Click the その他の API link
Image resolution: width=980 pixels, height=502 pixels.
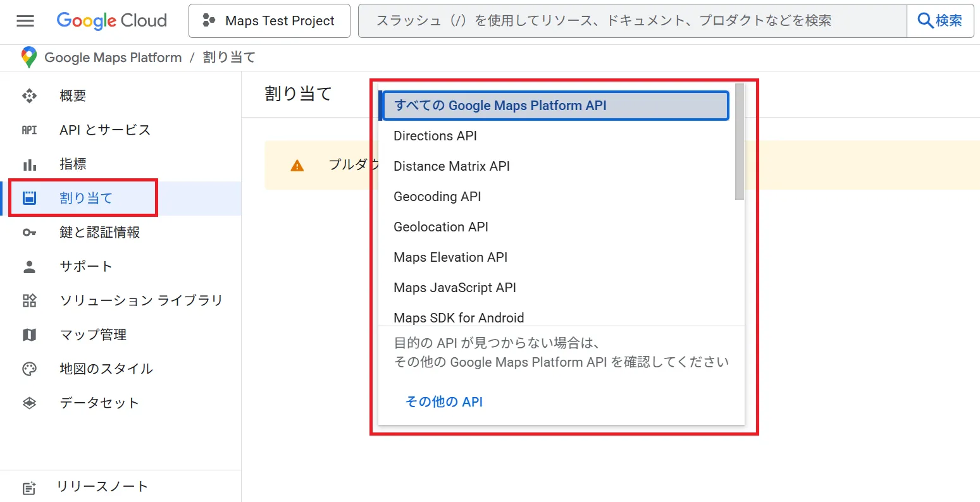pyautogui.click(x=444, y=401)
